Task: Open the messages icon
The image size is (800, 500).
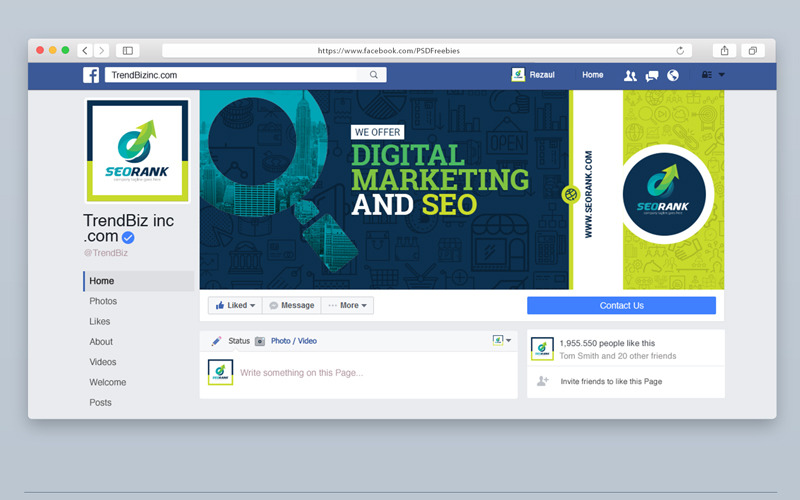Action: tap(652, 76)
